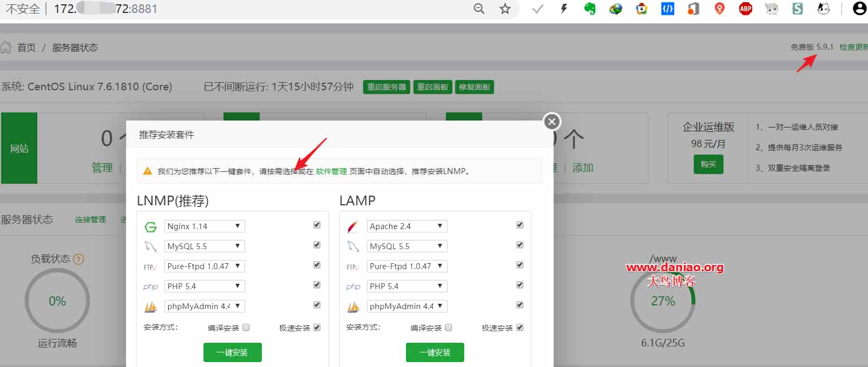The height and width of the screenshot is (367, 868).
Task: Click the Office extension icon
Action: point(694,9)
